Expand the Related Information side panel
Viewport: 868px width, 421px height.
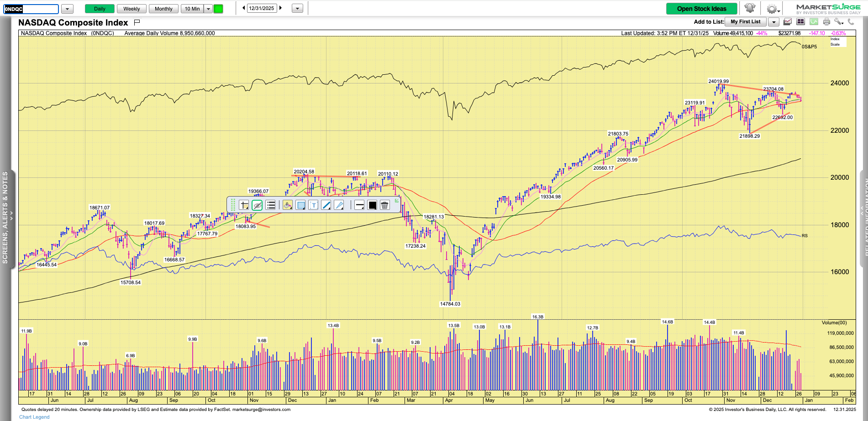pos(863,217)
